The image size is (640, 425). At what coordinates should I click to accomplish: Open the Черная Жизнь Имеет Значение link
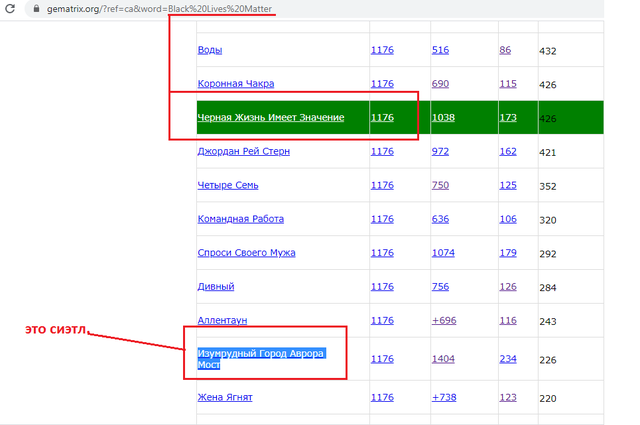point(271,117)
